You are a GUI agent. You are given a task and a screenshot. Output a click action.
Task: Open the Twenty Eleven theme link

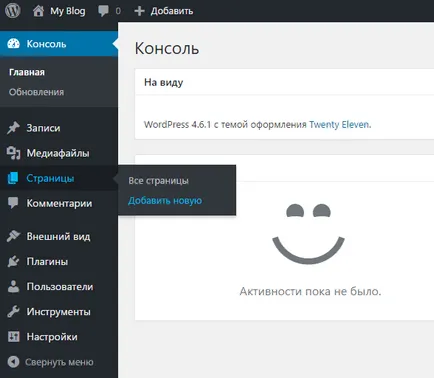point(339,124)
